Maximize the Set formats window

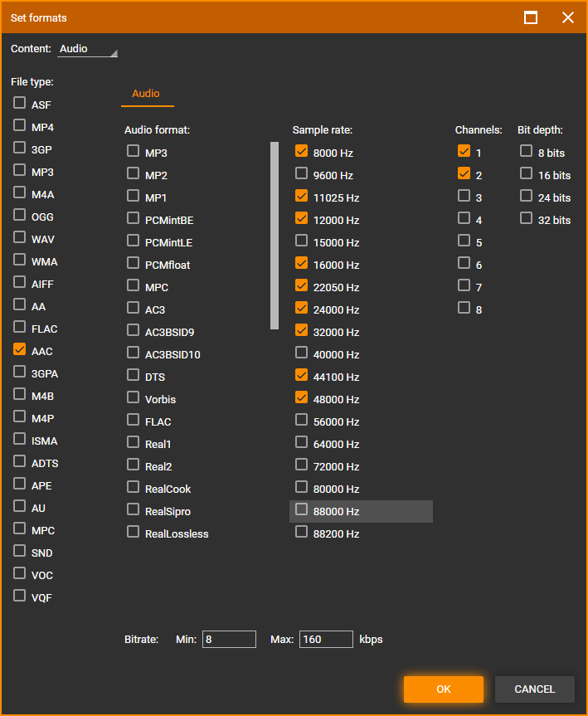pyautogui.click(x=531, y=17)
